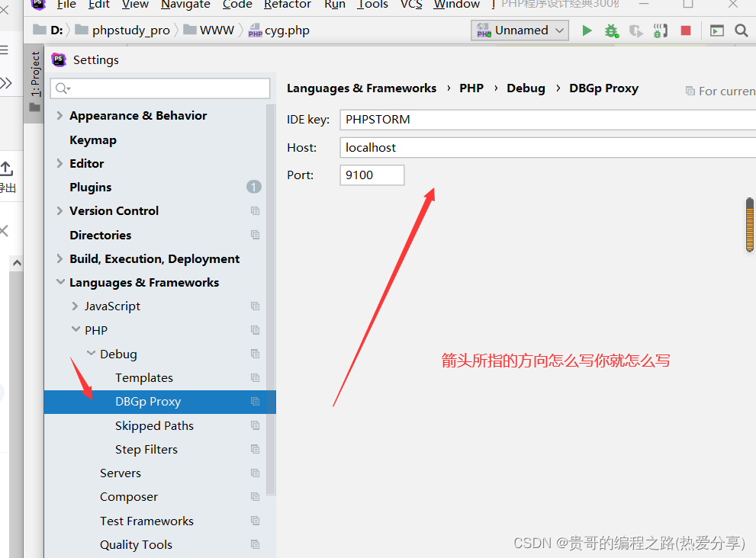Screen dimensions: 756x558
Task: Expand the Appearance & Behavior section
Action: (x=60, y=116)
